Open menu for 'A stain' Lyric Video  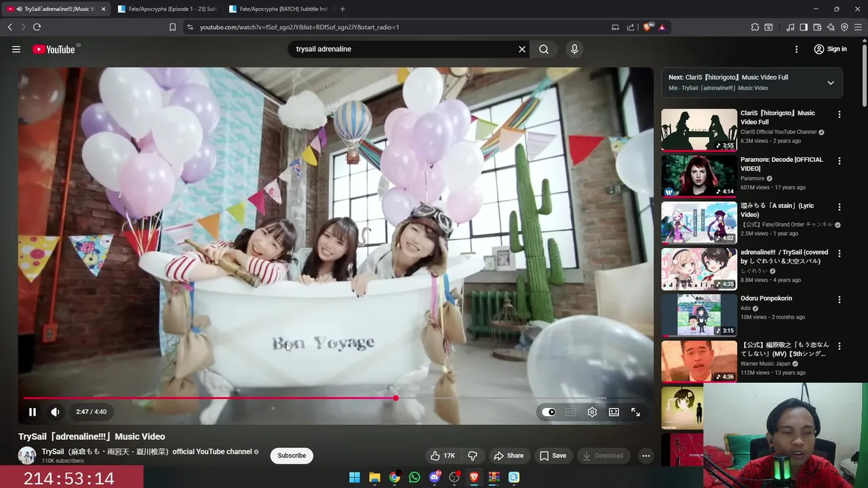(x=840, y=207)
